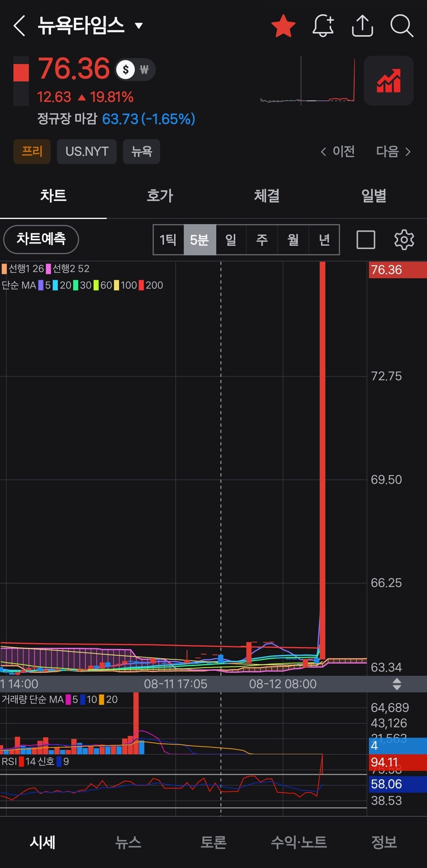This screenshot has height=868, width=427.
Task: Open the red chart trading icon button
Action: (389, 81)
